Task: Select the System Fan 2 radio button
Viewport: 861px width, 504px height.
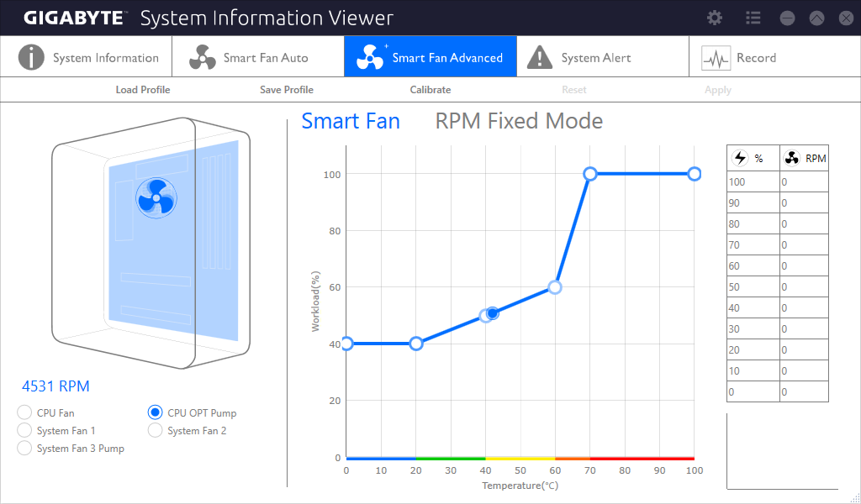Action: (156, 430)
